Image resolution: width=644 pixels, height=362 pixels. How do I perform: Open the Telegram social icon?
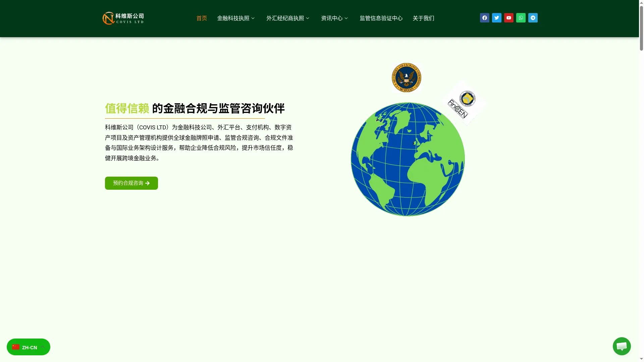533,18
